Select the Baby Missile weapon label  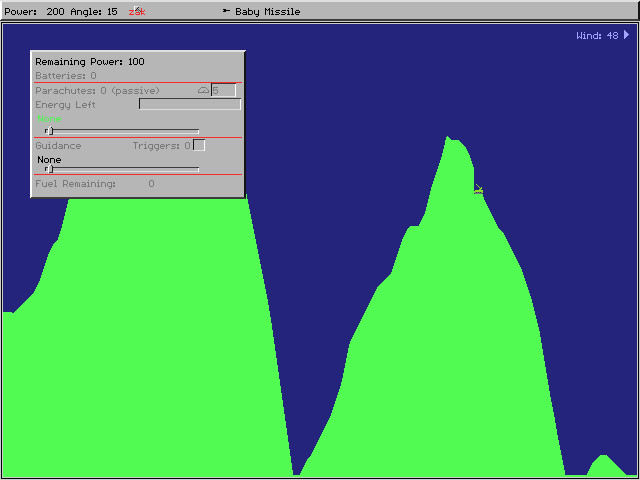click(x=267, y=12)
